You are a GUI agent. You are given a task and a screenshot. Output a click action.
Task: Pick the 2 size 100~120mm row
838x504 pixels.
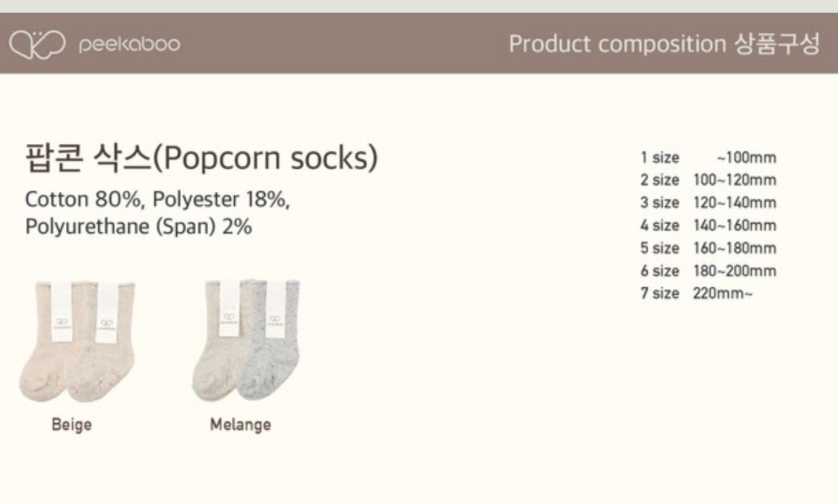[707, 180]
